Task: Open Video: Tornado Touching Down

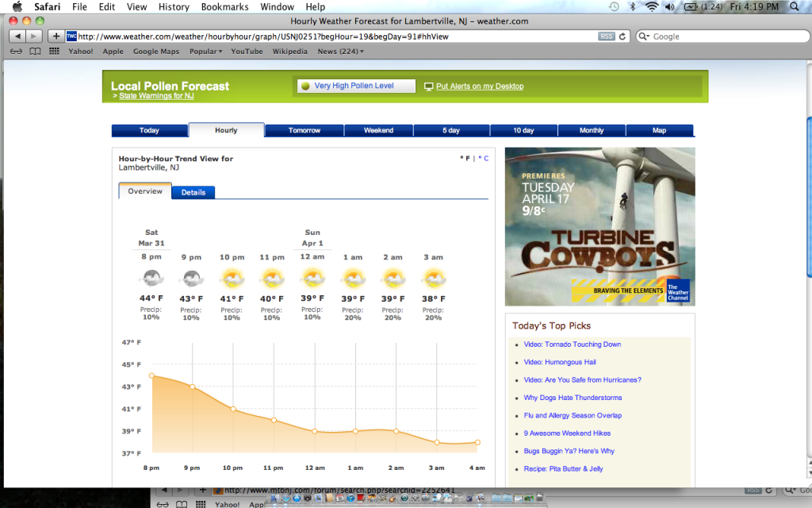Action: tap(573, 344)
